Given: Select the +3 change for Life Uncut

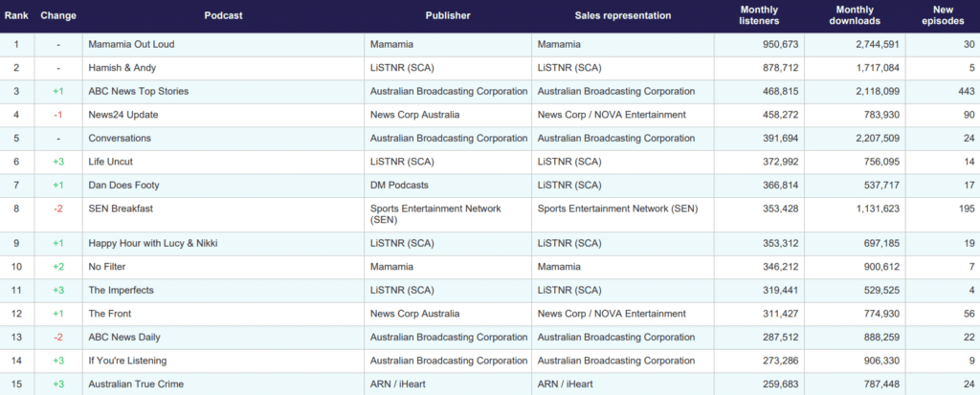Looking at the screenshot, I should pos(57,162).
